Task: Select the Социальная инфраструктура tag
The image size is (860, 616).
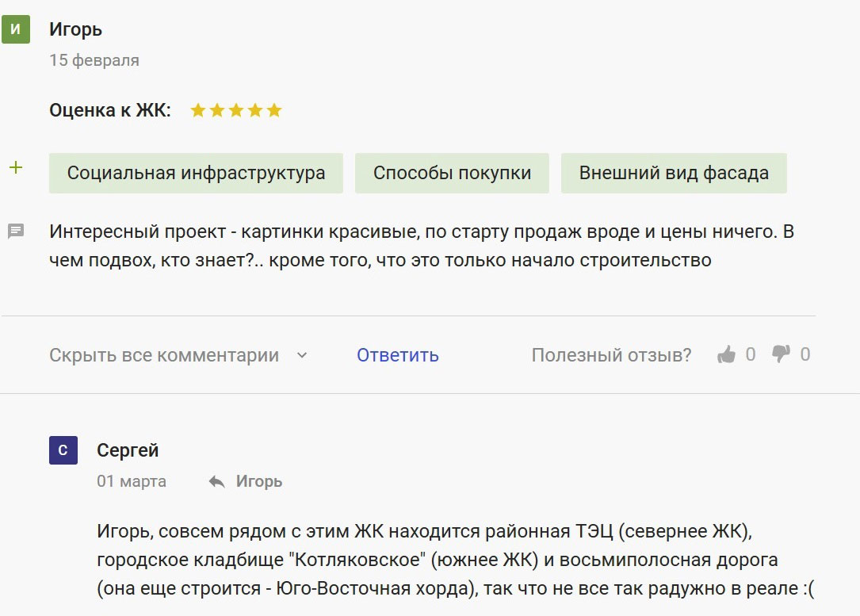Action: [x=196, y=174]
